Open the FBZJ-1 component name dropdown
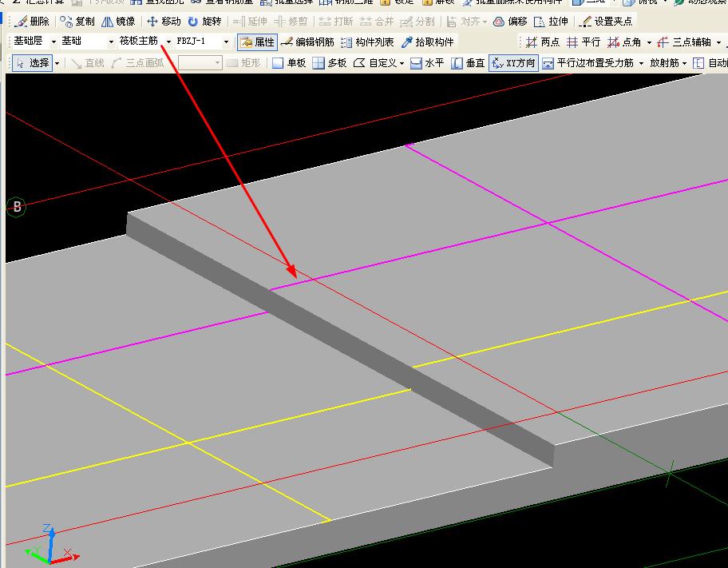 226,42
